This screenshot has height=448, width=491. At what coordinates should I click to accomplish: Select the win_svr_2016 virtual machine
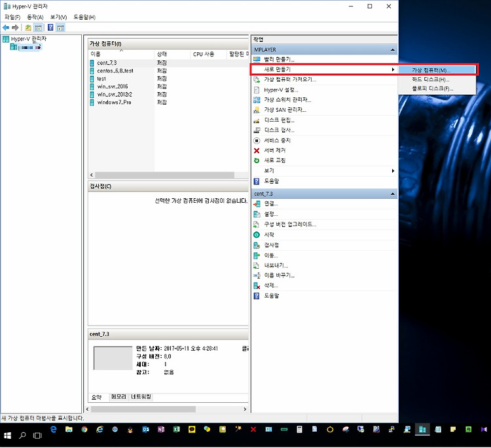(113, 86)
